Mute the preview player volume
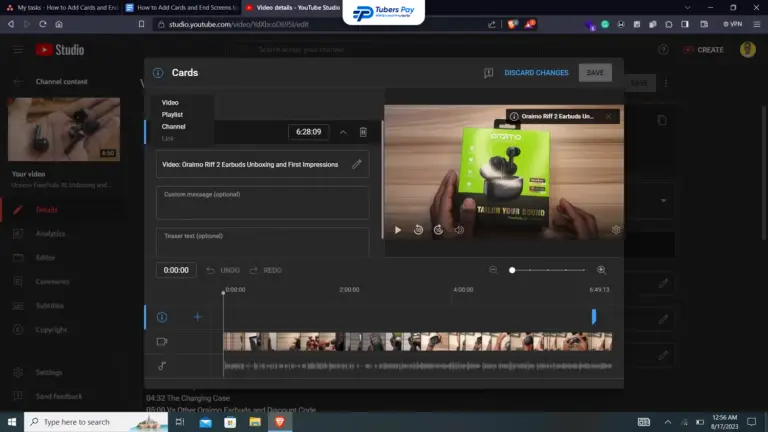 (459, 230)
